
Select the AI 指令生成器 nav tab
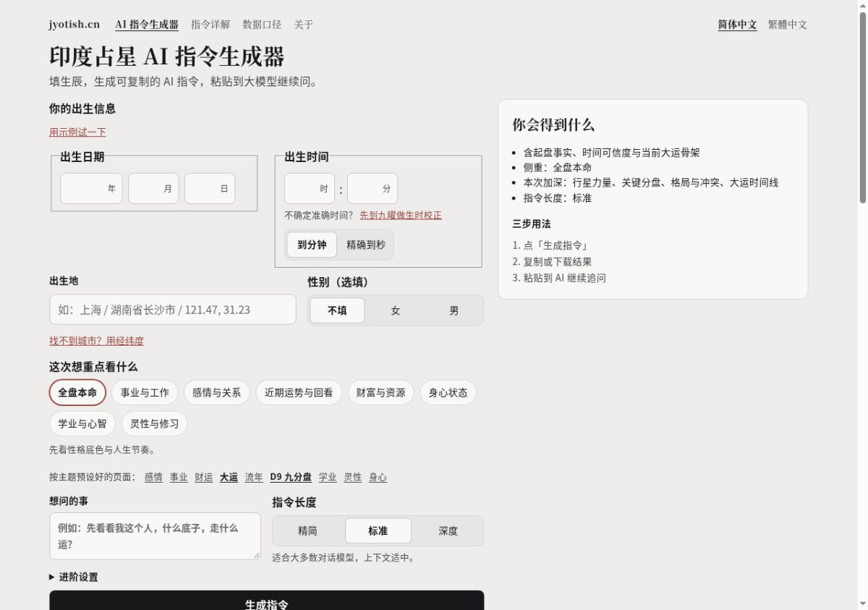(x=147, y=25)
